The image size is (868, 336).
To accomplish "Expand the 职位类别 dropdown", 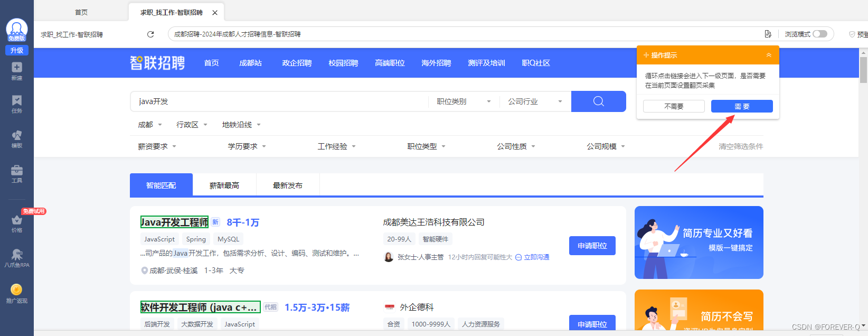I will [464, 101].
